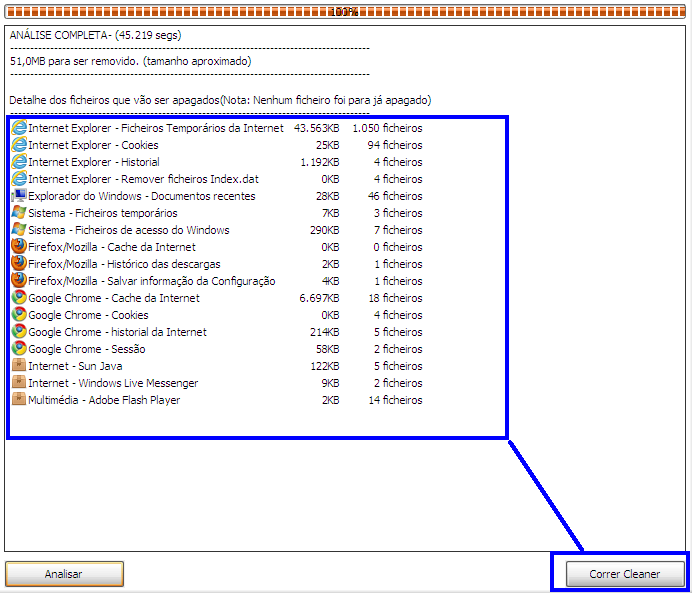
Task: Click Windows flag icon beside Sistema Ficheiros temporários
Action: (19, 213)
